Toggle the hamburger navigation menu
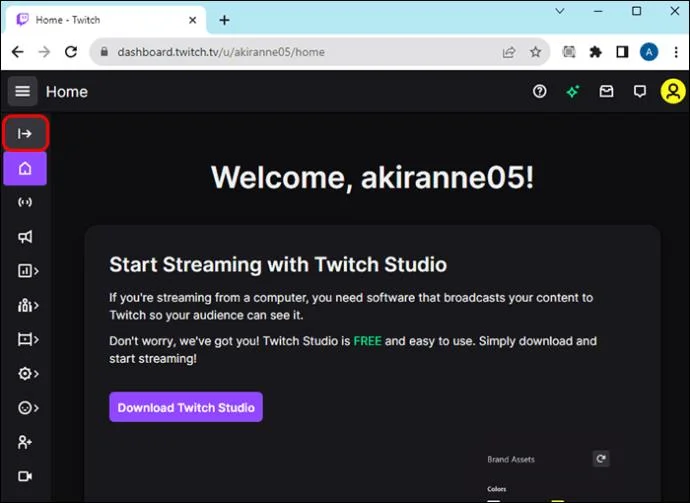This screenshot has height=503, width=690. pos(22,92)
